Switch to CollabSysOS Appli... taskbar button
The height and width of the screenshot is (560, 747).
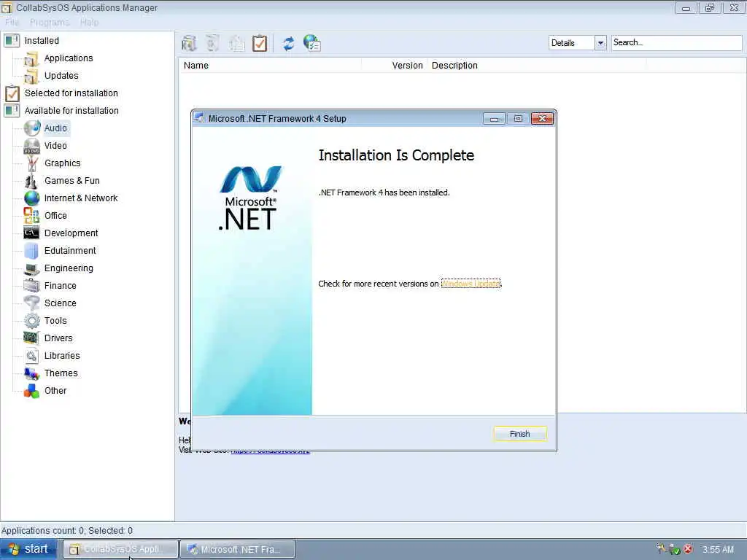pyautogui.click(x=121, y=549)
